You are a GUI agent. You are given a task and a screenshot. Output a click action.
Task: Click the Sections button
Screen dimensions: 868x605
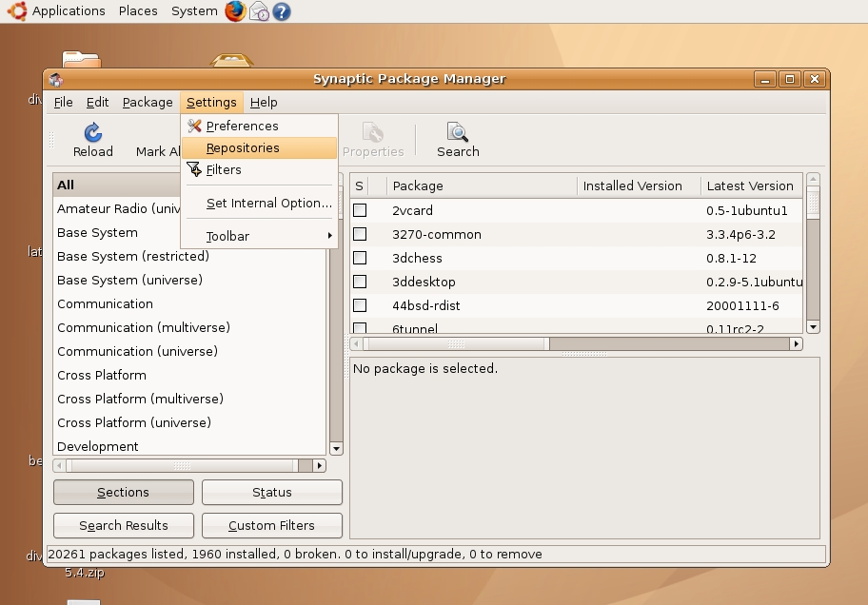click(x=124, y=492)
